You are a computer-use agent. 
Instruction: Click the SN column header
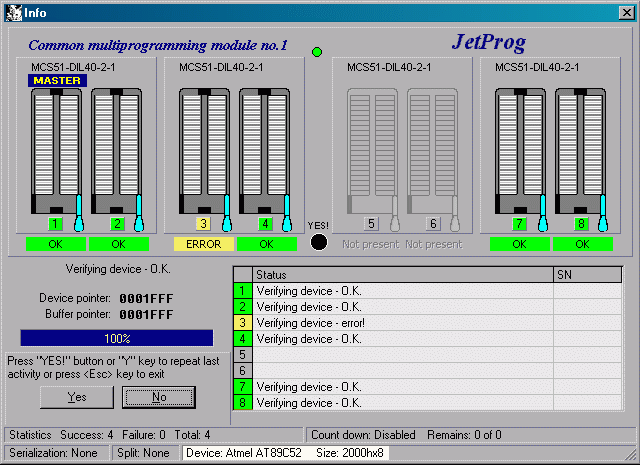tap(572, 275)
